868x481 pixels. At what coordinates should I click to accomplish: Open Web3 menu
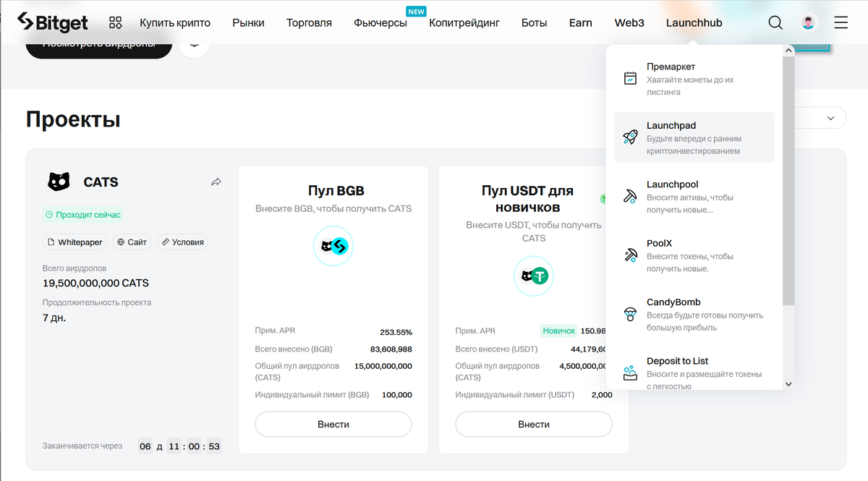pyautogui.click(x=629, y=22)
